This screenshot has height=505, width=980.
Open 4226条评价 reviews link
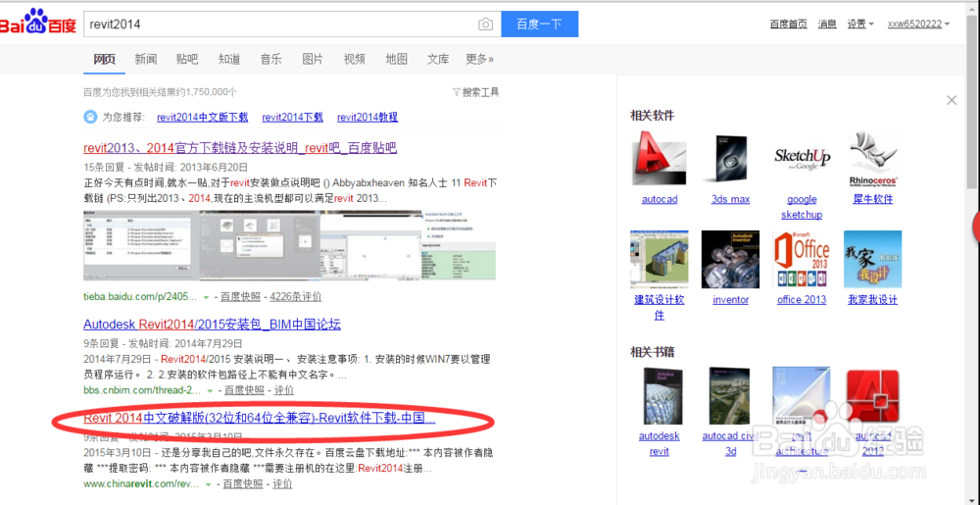(296, 297)
